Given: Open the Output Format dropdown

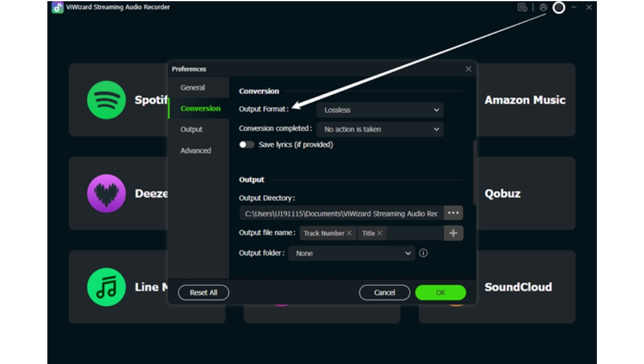Looking at the screenshot, I should tap(380, 110).
